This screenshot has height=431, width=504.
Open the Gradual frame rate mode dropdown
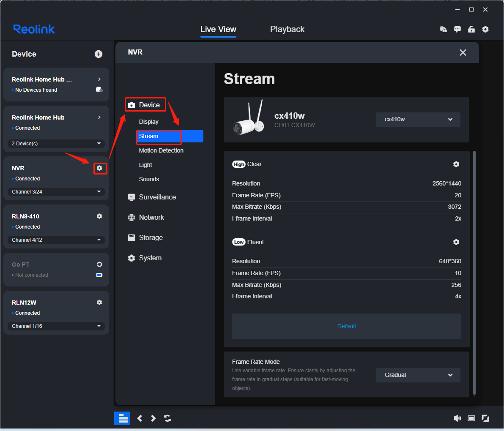click(418, 375)
